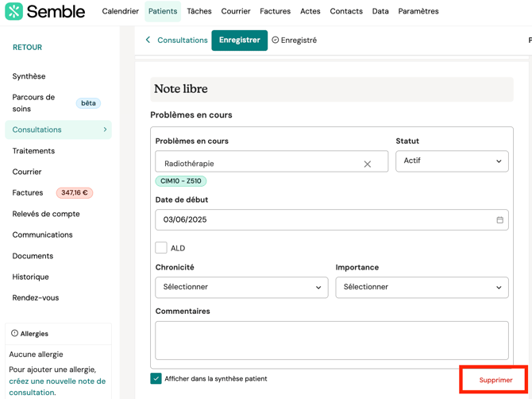The image size is (532, 399).
Task: Open the Tâches menu
Action: point(199,11)
